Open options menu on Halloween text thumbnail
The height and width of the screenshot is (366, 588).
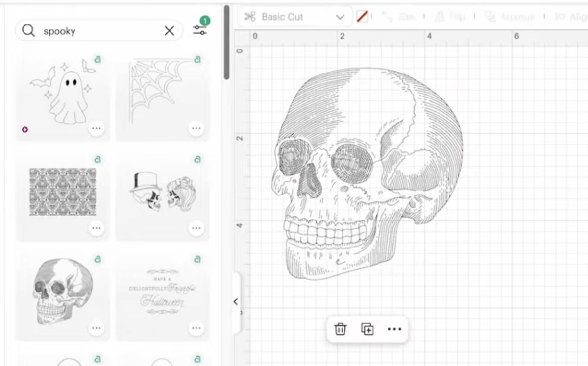tap(196, 328)
